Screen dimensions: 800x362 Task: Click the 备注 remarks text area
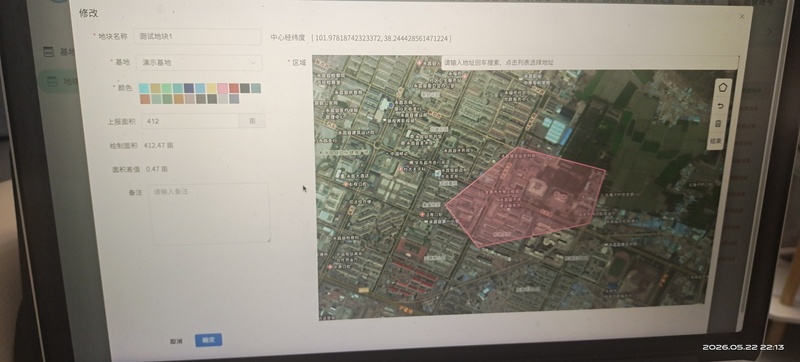pos(210,213)
